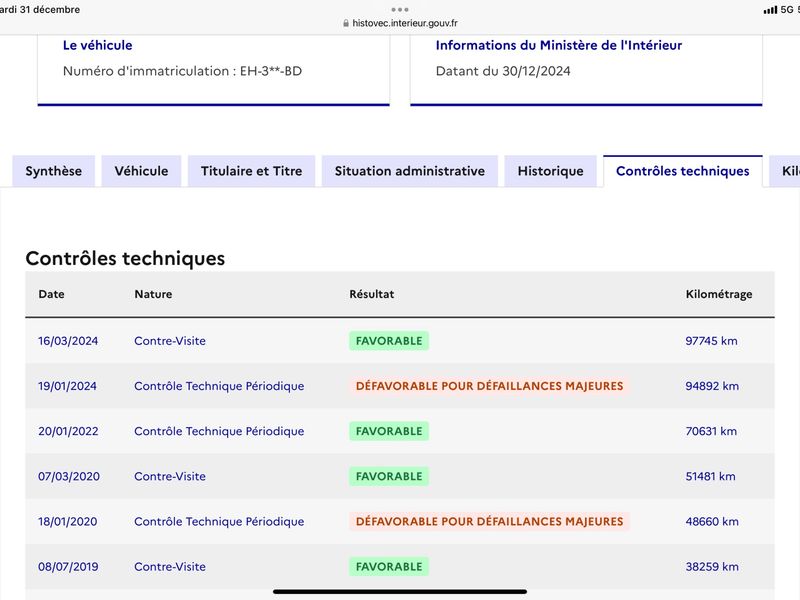Click the registration number EH-3**-BD line
800x600 pixels.
pyautogui.click(x=182, y=71)
